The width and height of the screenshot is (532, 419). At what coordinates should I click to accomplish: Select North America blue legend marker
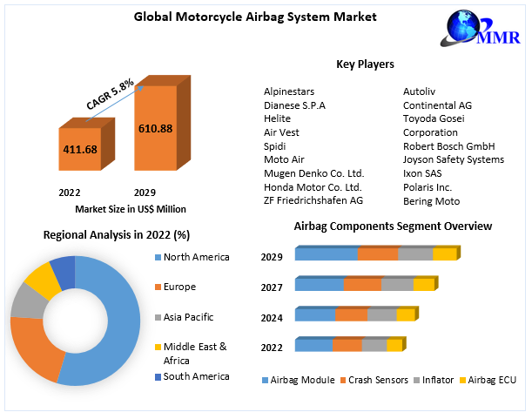[158, 257]
